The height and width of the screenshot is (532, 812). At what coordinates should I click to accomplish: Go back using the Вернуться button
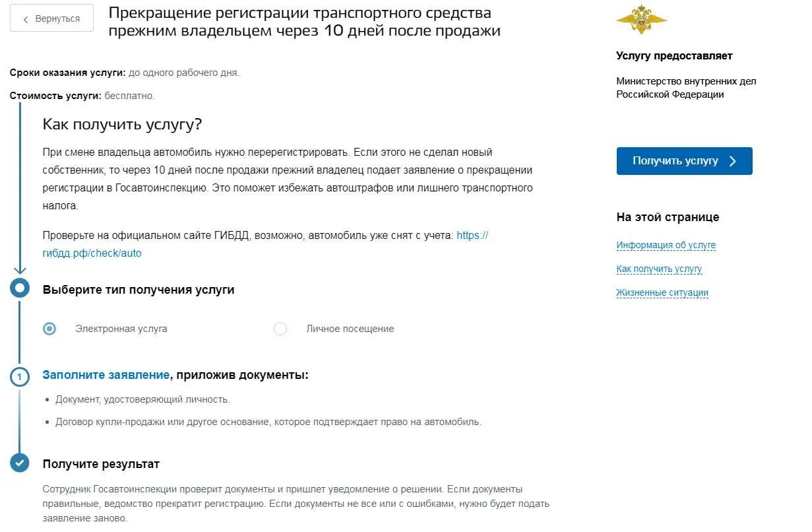[51, 19]
